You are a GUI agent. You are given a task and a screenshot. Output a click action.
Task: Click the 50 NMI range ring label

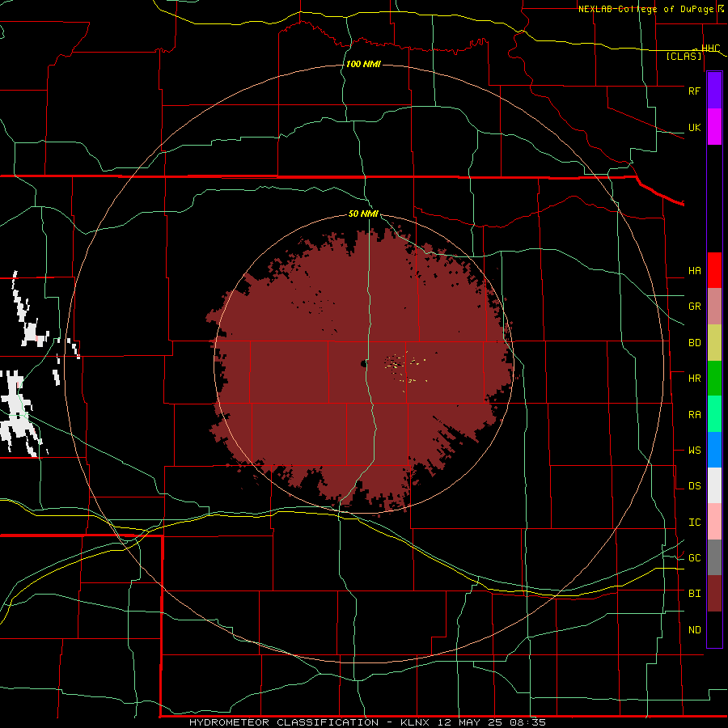click(x=363, y=214)
